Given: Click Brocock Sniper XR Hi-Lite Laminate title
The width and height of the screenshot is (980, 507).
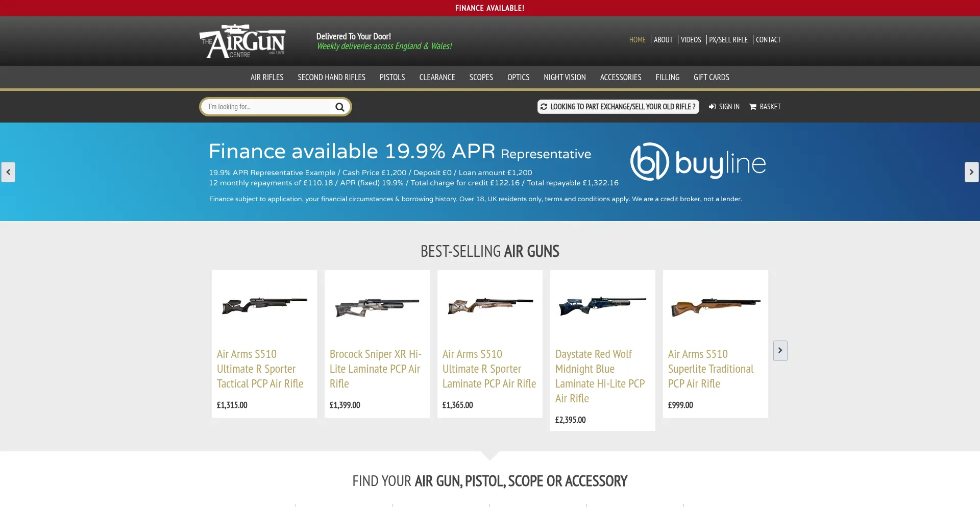Looking at the screenshot, I should coord(376,369).
